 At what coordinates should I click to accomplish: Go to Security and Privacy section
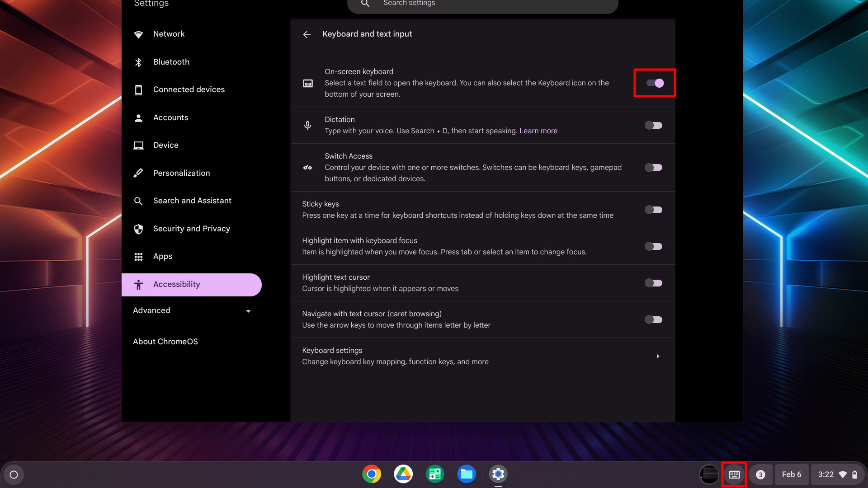coord(191,229)
